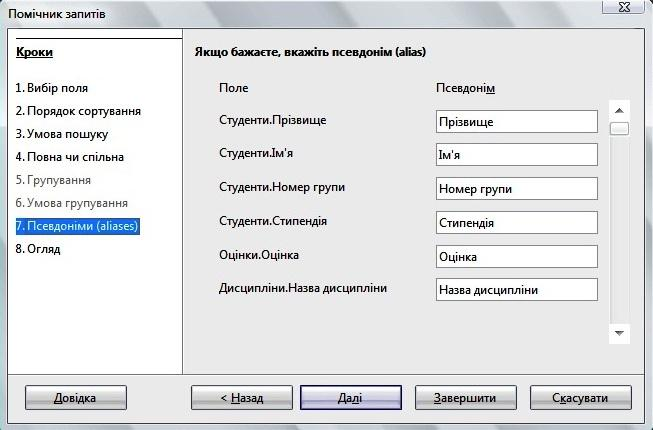This screenshot has width=653, height=430.
Task: Edit the Стипендія alias field
Action: click(x=517, y=222)
